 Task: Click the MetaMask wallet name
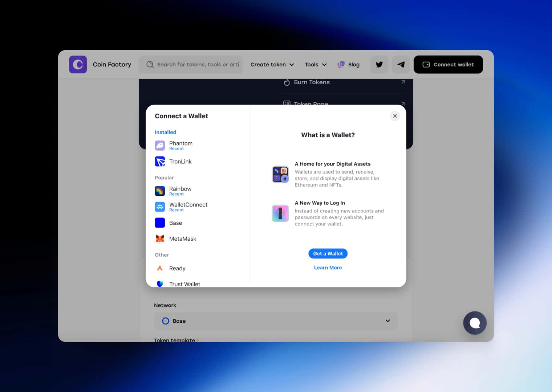[183, 239]
